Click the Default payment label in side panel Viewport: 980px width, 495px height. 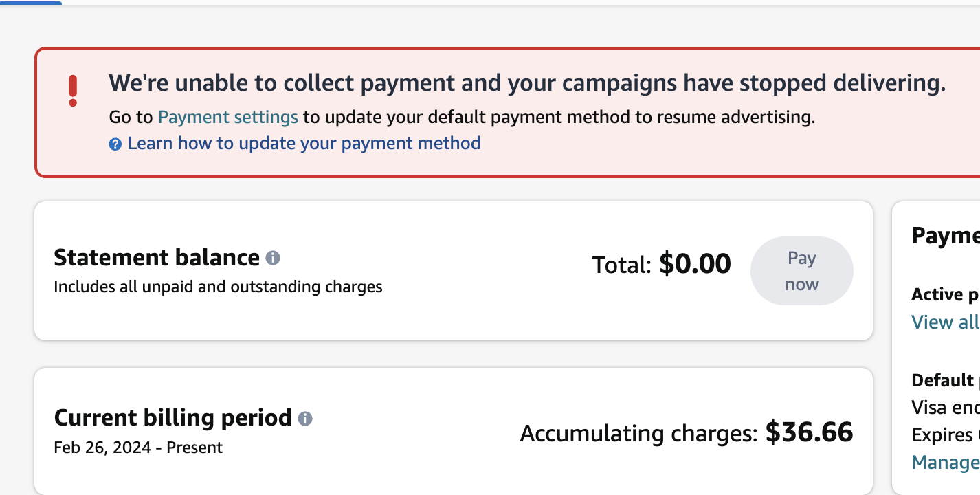pyautogui.click(x=946, y=380)
